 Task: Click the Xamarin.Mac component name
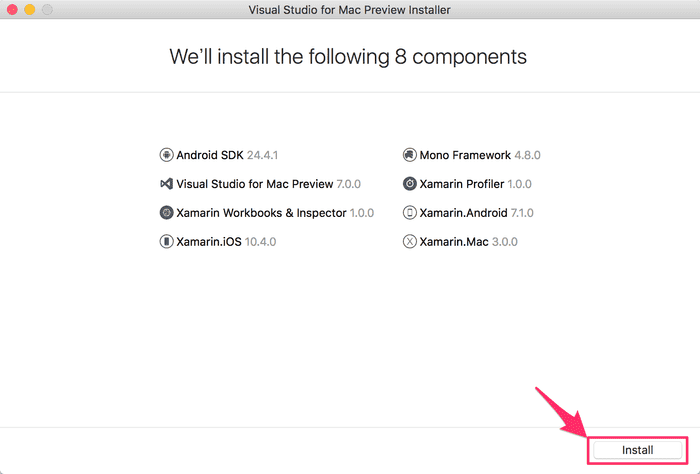(x=454, y=242)
